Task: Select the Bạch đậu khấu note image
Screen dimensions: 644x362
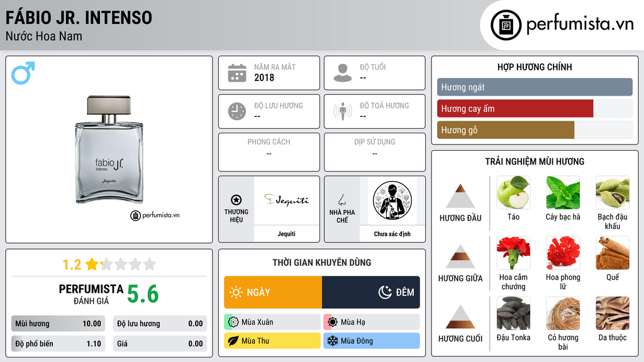Action: pos(613,192)
